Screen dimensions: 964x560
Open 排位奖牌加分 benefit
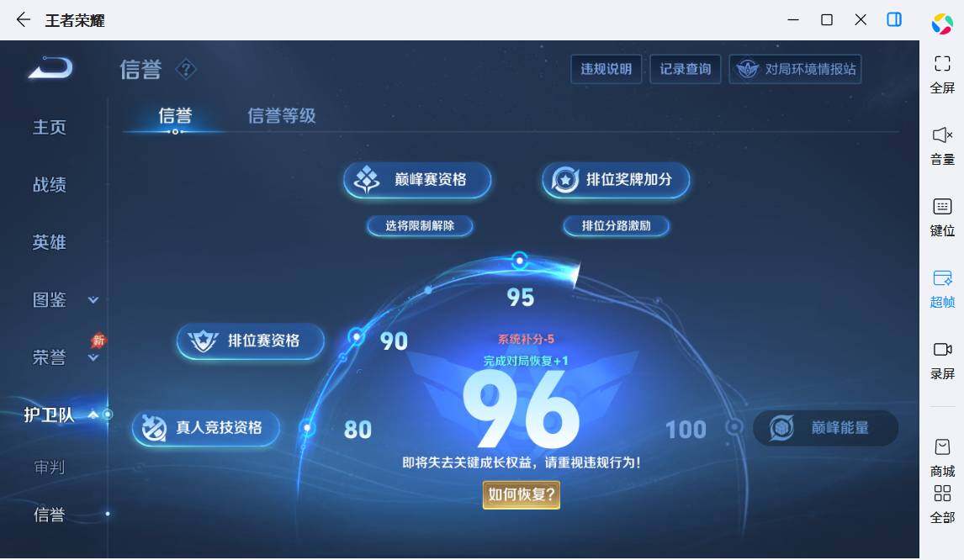(x=616, y=180)
